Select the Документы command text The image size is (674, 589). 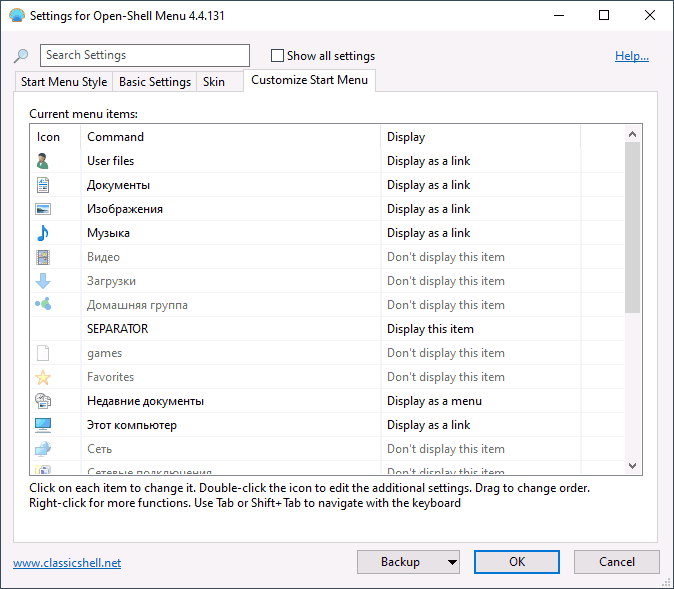(118, 185)
